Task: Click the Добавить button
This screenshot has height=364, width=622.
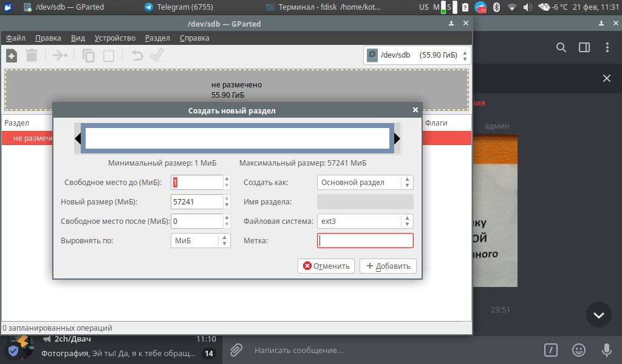Action: coord(388,266)
